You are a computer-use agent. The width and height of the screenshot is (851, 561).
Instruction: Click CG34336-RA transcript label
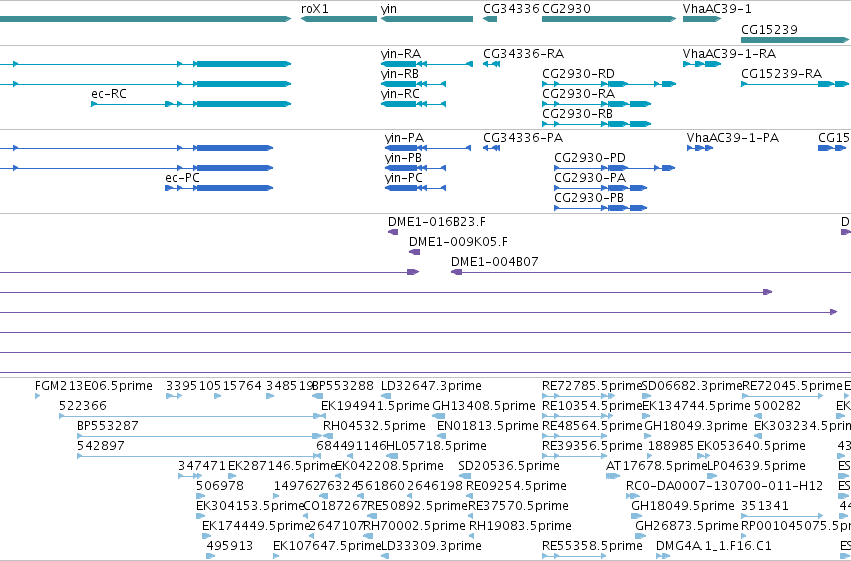click(523, 54)
